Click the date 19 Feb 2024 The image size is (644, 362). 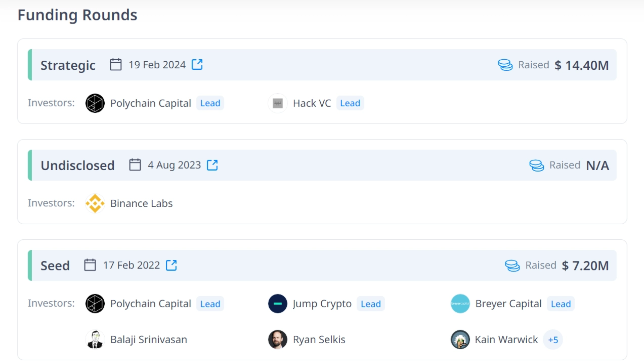tap(157, 65)
